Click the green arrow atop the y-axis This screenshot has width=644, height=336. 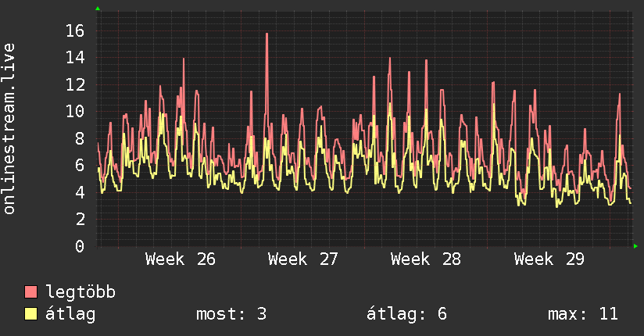point(98,9)
